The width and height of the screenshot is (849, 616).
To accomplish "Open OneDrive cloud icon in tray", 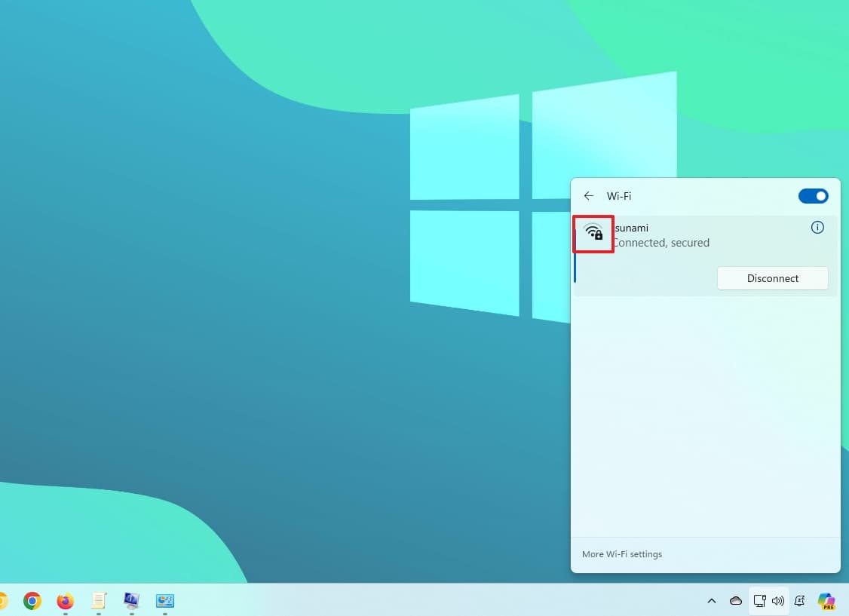I will 735,601.
